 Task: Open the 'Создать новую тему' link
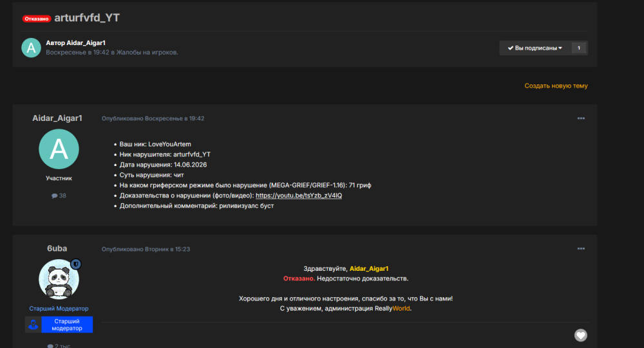(556, 86)
